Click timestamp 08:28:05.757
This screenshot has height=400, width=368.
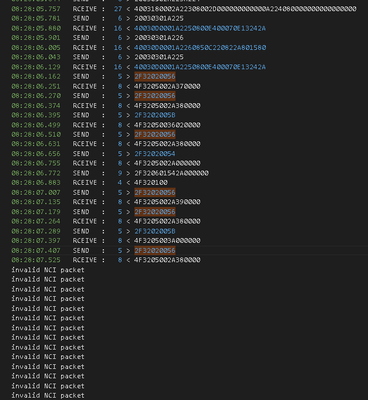coord(36,9)
